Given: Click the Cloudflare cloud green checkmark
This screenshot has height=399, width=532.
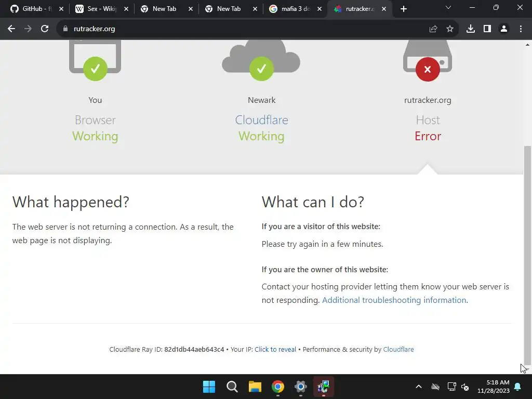Looking at the screenshot, I should [x=261, y=69].
